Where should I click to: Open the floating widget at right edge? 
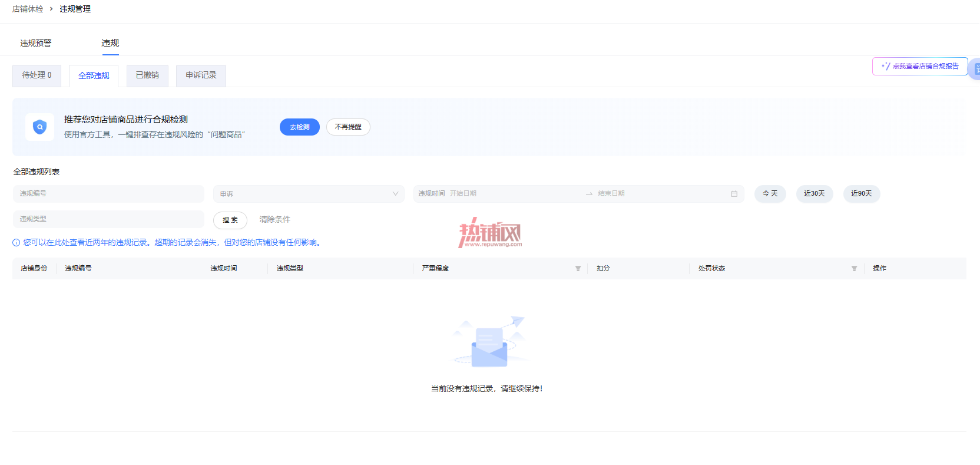[975, 69]
